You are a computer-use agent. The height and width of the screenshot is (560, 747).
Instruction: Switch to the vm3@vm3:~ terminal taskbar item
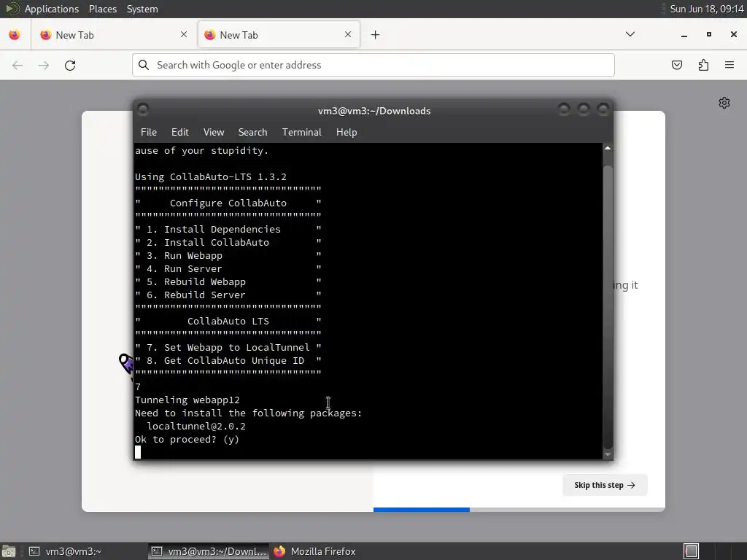coord(86,551)
